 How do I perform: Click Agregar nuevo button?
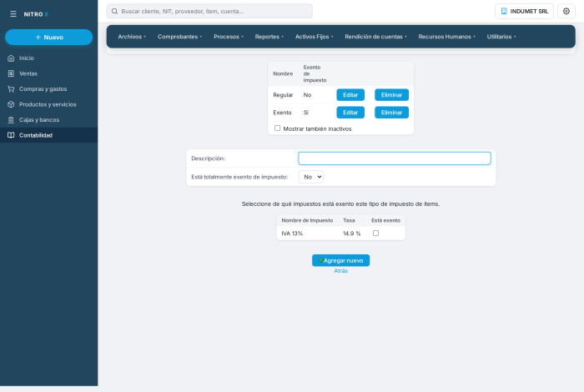340,260
